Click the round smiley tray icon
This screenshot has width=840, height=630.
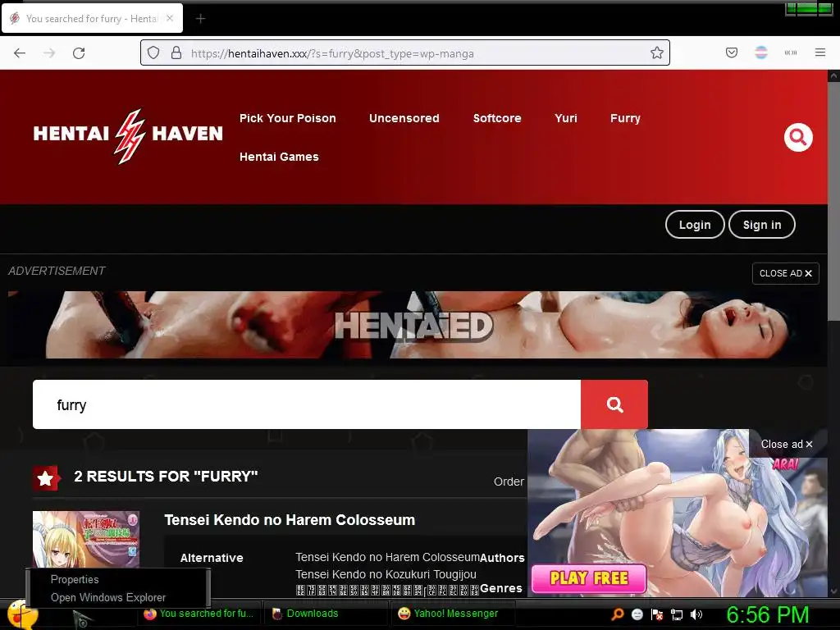point(637,614)
